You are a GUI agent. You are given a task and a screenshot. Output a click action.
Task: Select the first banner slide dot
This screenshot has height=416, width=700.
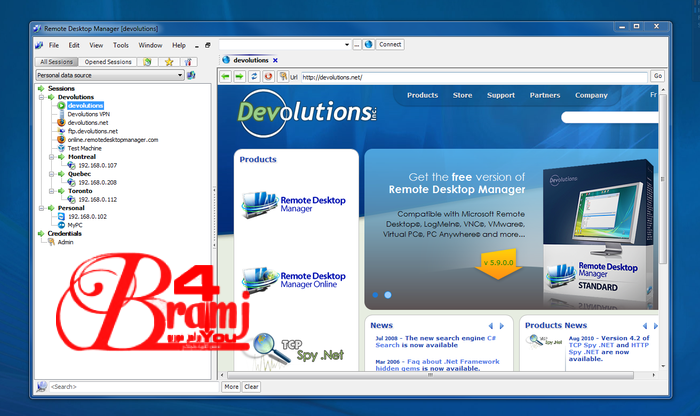pyautogui.click(x=375, y=295)
